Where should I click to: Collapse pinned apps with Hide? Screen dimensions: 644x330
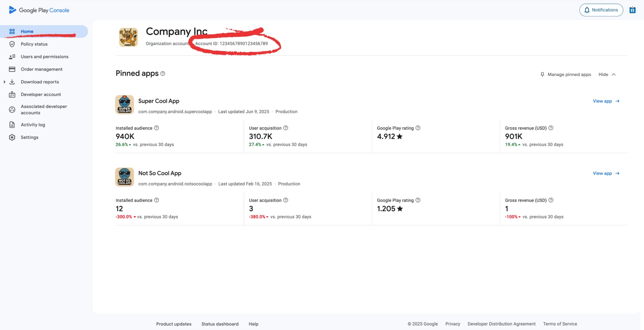607,74
